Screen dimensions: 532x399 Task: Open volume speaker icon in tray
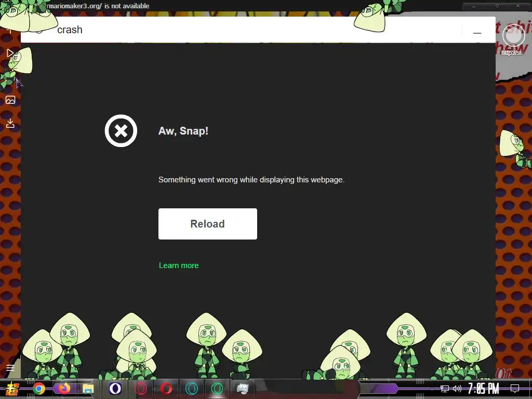click(x=457, y=389)
